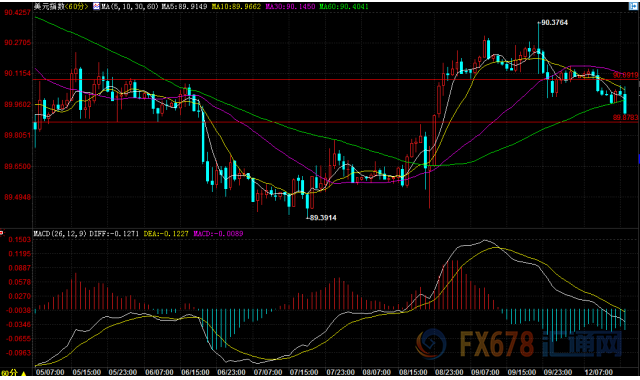Click the 89.3914 low price label

pyautogui.click(x=323, y=218)
